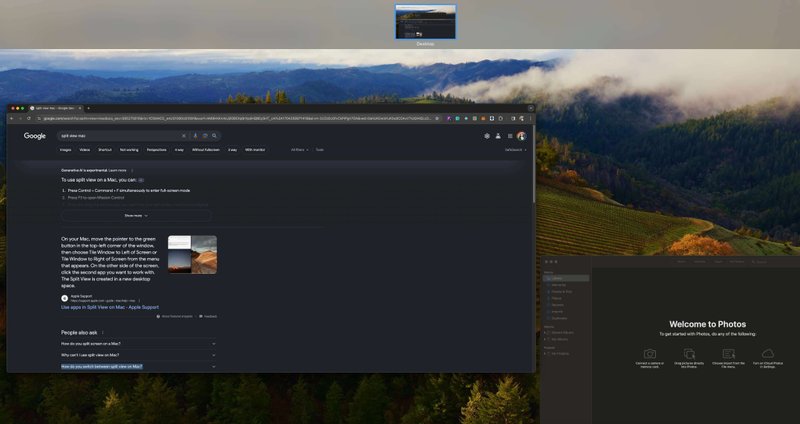The image size is (800, 424).
Task: Go back with Chrome's back arrow
Action: pos(12,118)
